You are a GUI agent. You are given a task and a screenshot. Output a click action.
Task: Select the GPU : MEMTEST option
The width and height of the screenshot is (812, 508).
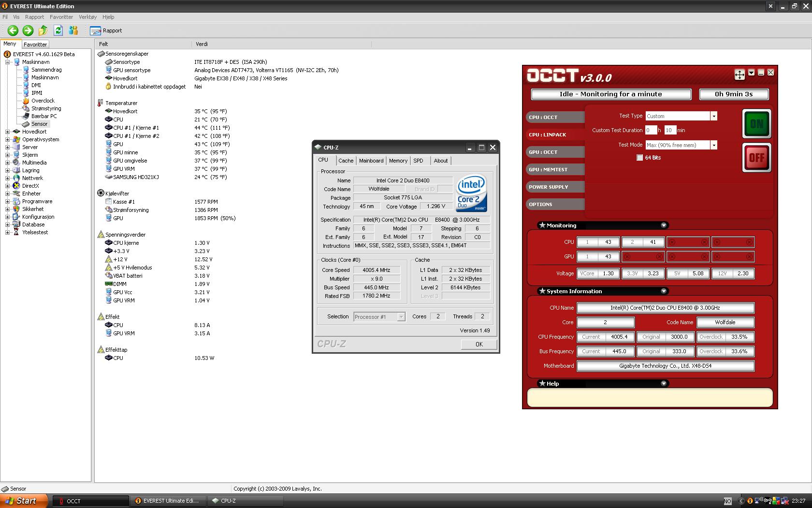[x=555, y=169]
